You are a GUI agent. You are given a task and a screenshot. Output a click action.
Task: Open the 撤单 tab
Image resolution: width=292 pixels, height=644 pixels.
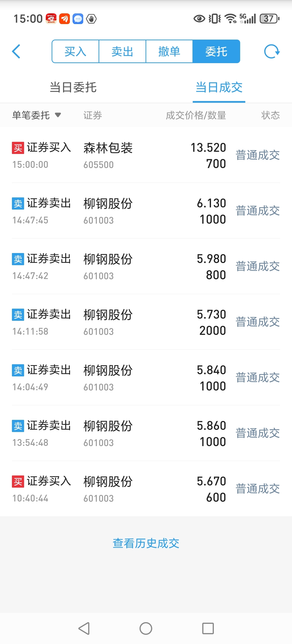[169, 51]
